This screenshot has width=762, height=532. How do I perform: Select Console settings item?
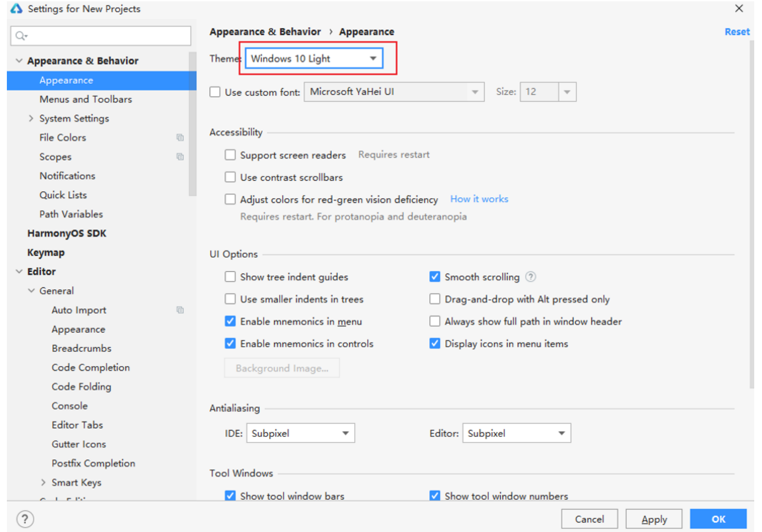point(70,406)
